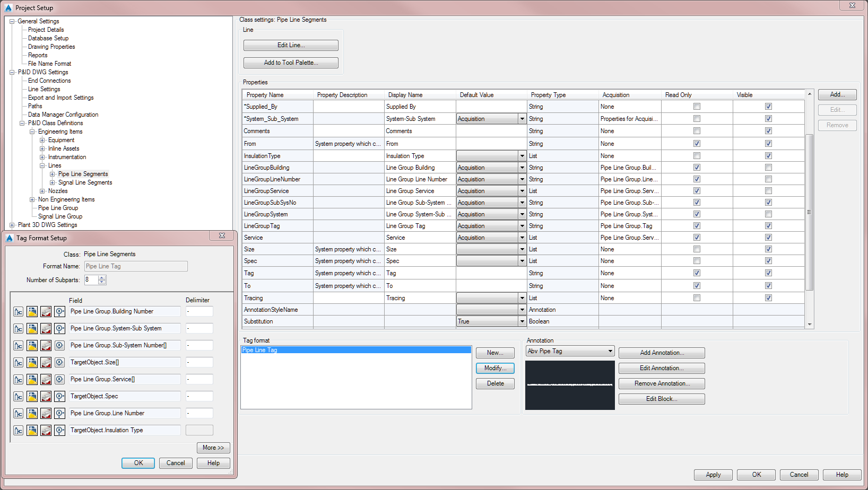Toggle Read Only on the LineGroupService row

tap(697, 190)
